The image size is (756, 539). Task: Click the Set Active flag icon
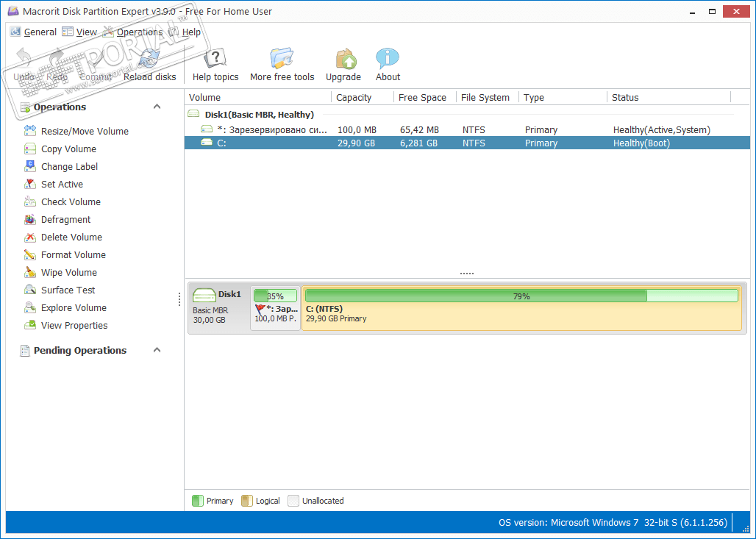pyautogui.click(x=30, y=184)
